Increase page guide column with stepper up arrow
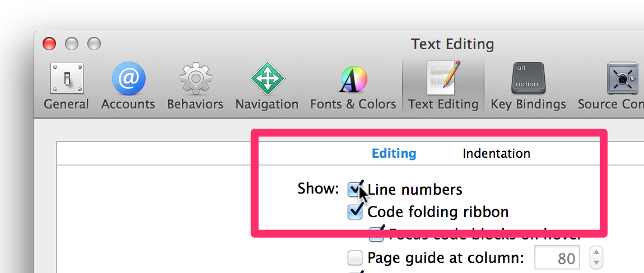The image size is (644, 273). 596,252
